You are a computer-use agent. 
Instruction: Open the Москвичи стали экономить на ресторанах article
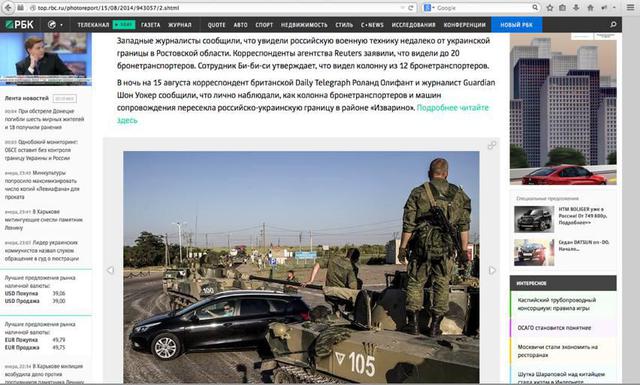[558, 351]
